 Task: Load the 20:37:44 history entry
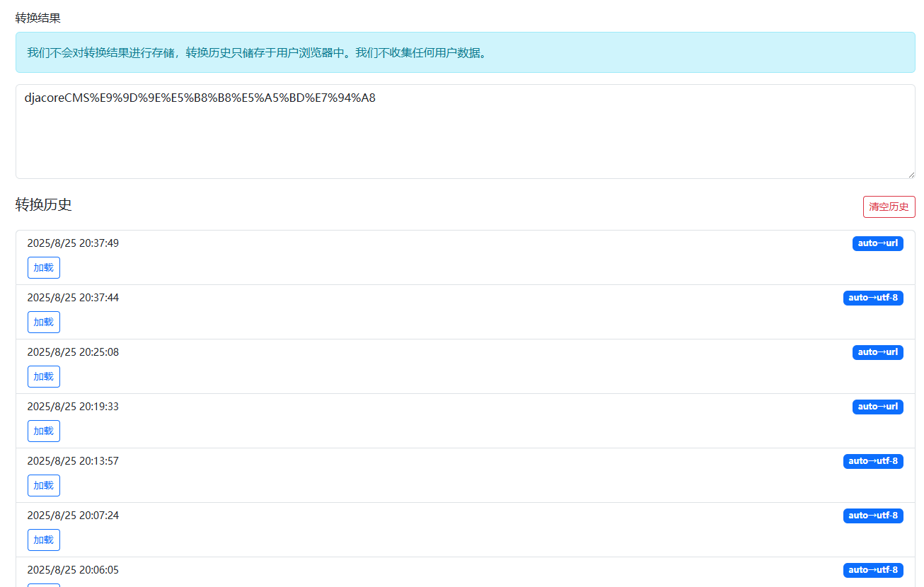coord(44,322)
